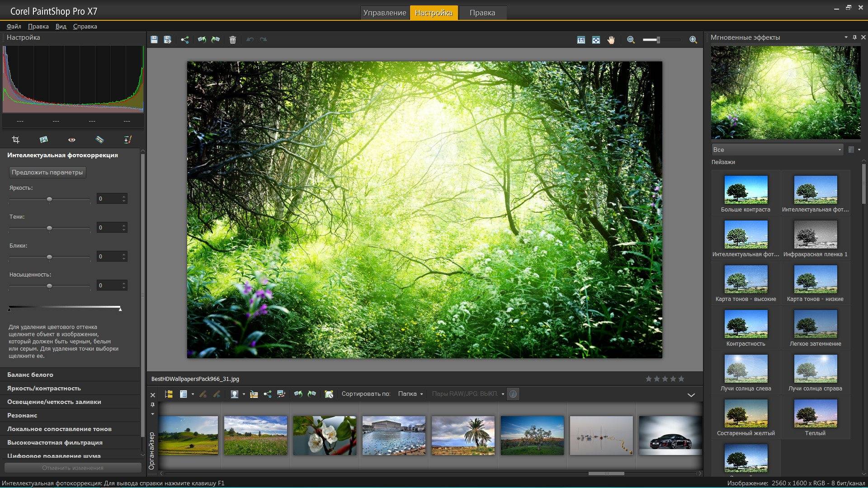Click the email photos icon in Organizer toolbar
This screenshot has height=488, width=868.
click(x=254, y=394)
